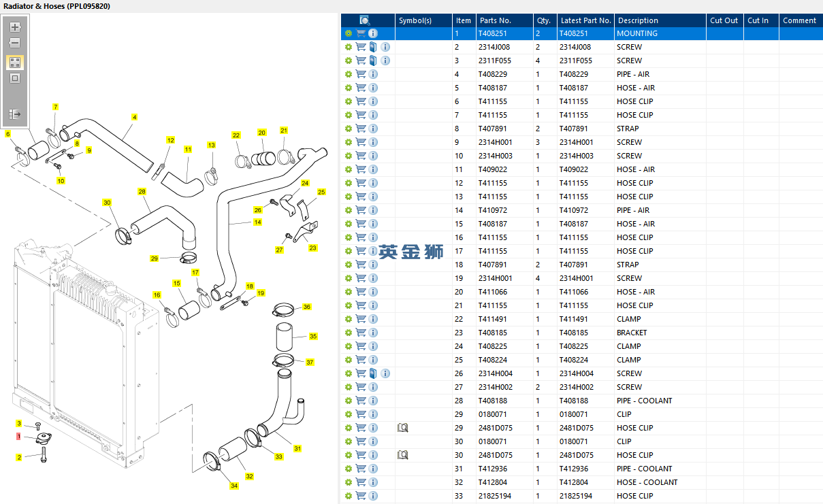Image resolution: width=823 pixels, height=504 pixels.
Task: Add item 1 T408251 to the cart
Action: click(x=361, y=33)
